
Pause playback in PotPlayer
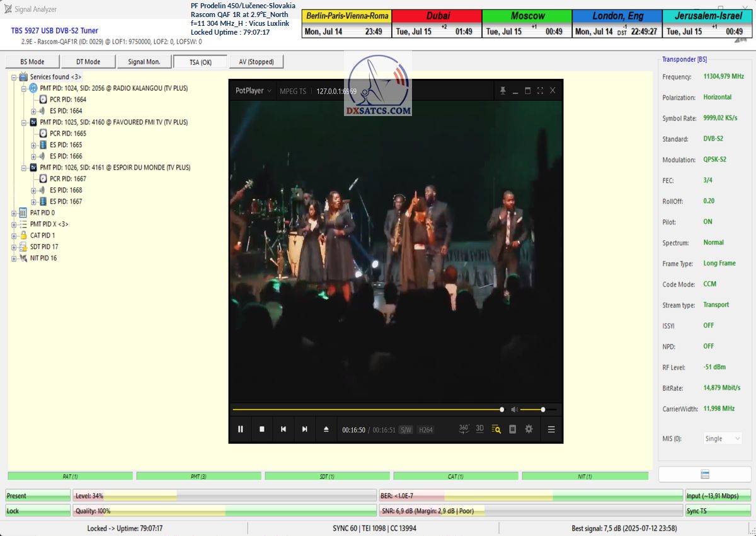pyautogui.click(x=240, y=429)
